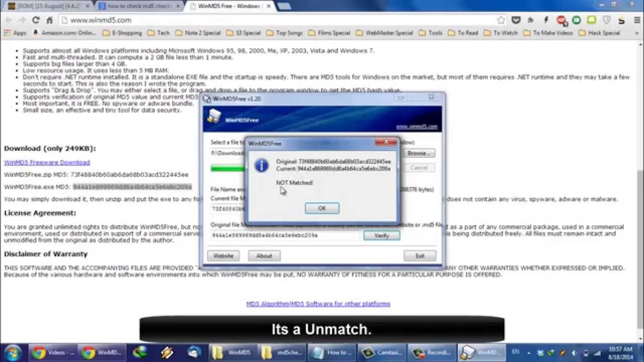644x362 pixels.
Task: Open the Hack Special bookmark folder
Action: coord(599,33)
